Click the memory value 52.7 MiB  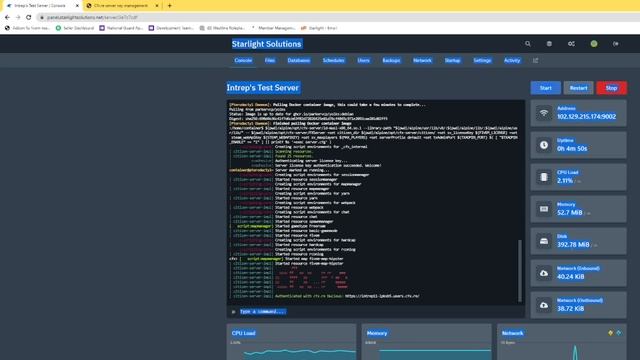pyautogui.click(x=570, y=213)
